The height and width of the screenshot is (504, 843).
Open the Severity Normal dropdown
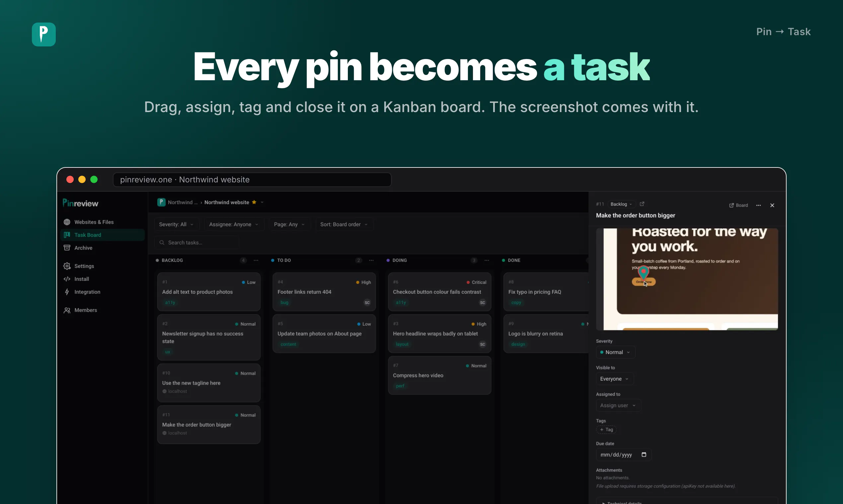coord(615,352)
